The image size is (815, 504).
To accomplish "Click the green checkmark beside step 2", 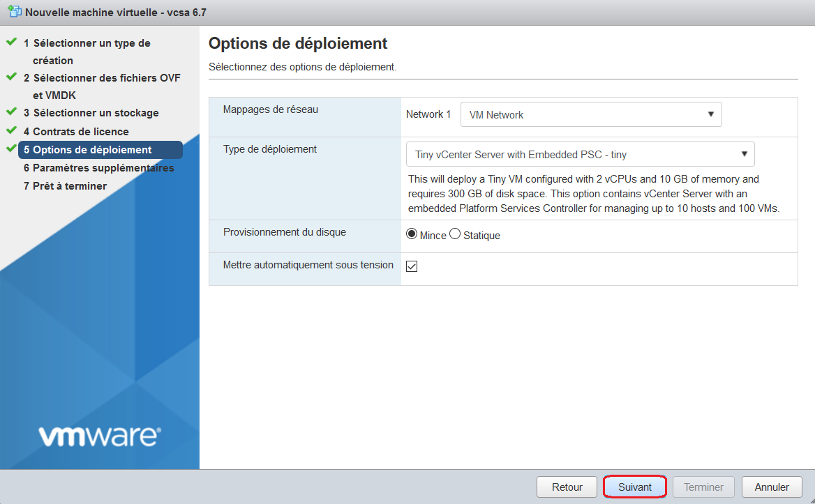I will tap(11, 77).
